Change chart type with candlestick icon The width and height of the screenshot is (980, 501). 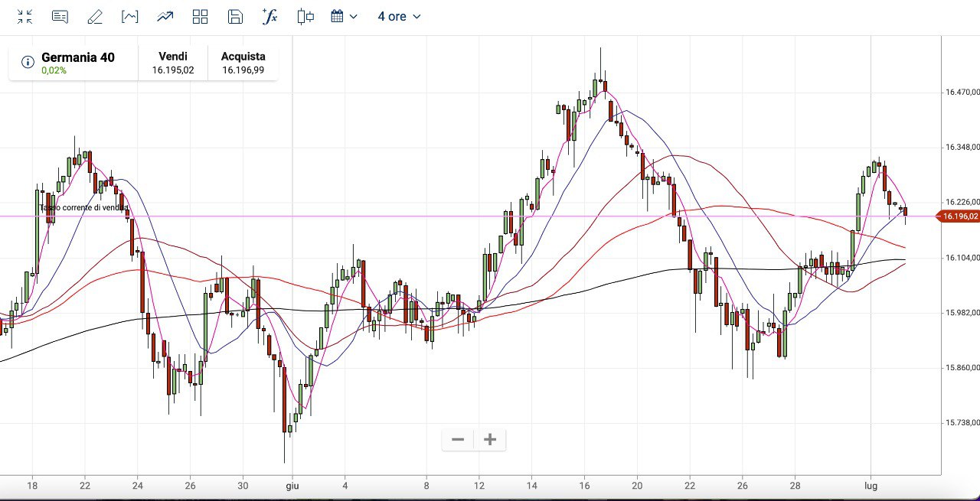click(x=305, y=17)
